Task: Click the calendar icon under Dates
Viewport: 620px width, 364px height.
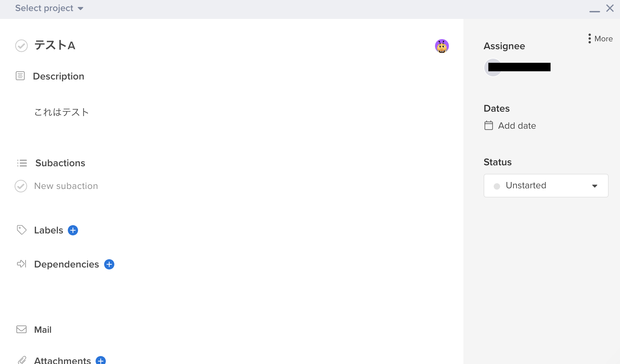Action: tap(488, 126)
